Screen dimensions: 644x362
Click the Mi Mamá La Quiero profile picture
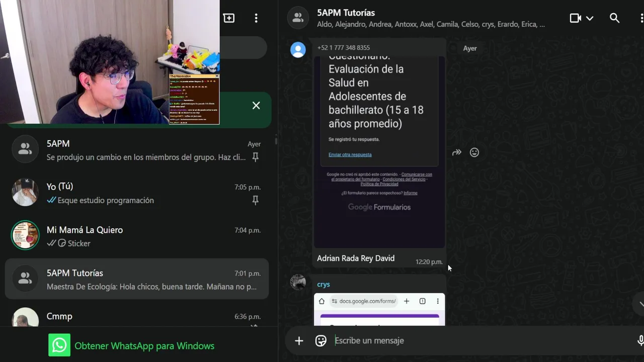[25, 235]
